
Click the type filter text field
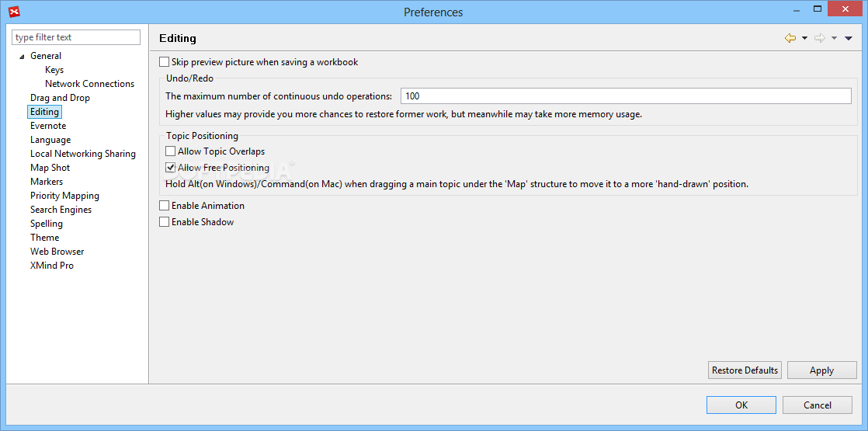[76, 37]
